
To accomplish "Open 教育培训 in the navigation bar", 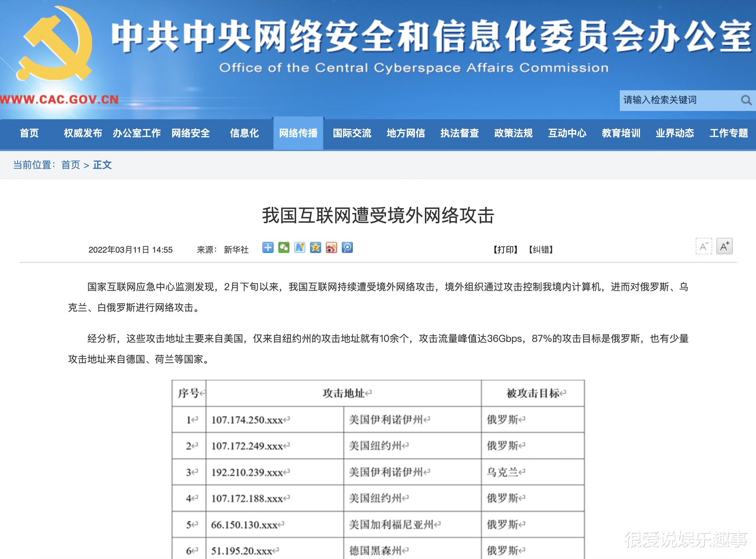I will (x=621, y=133).
